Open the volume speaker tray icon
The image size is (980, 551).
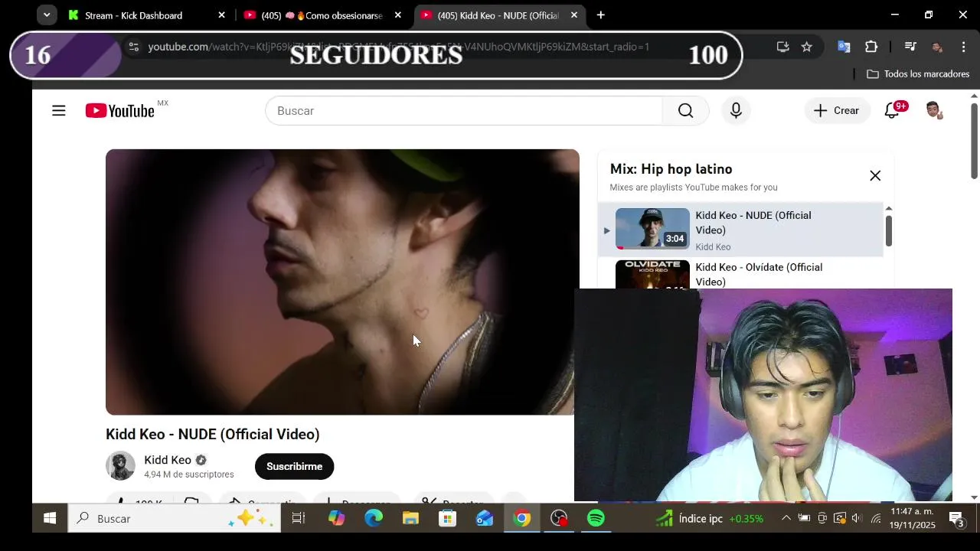tap(857, 519)
